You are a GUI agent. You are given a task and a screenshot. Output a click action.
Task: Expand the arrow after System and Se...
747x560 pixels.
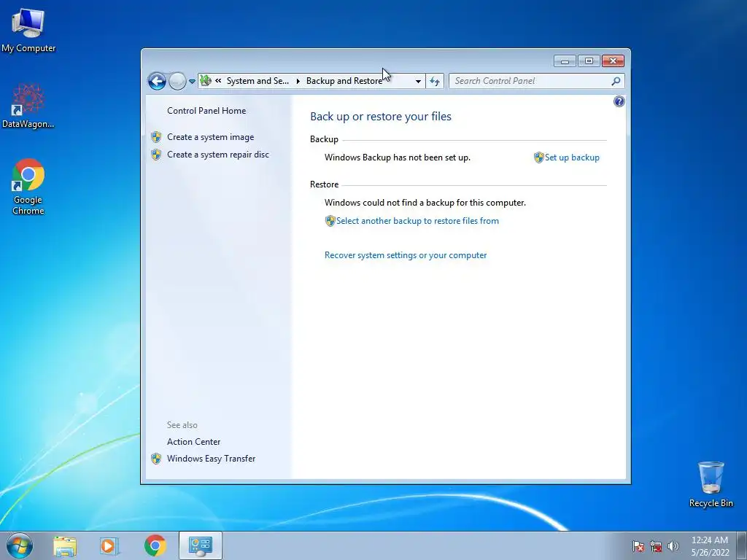(x=298, y=81)
